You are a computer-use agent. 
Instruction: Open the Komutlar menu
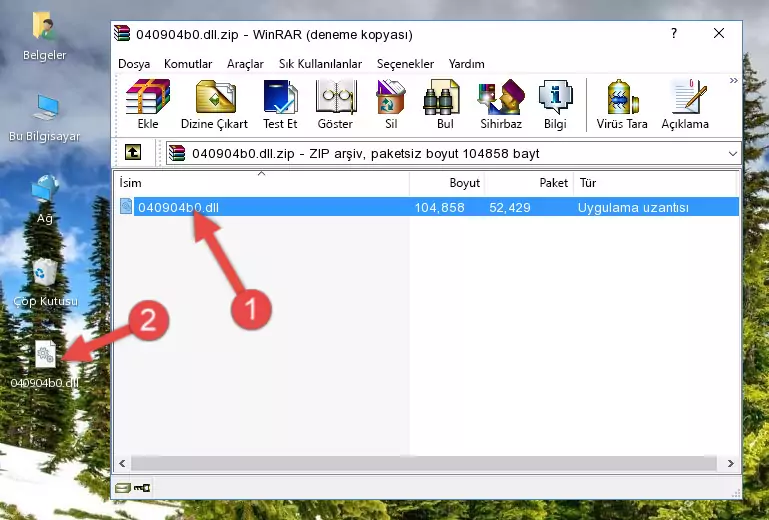tap(188, 64)
